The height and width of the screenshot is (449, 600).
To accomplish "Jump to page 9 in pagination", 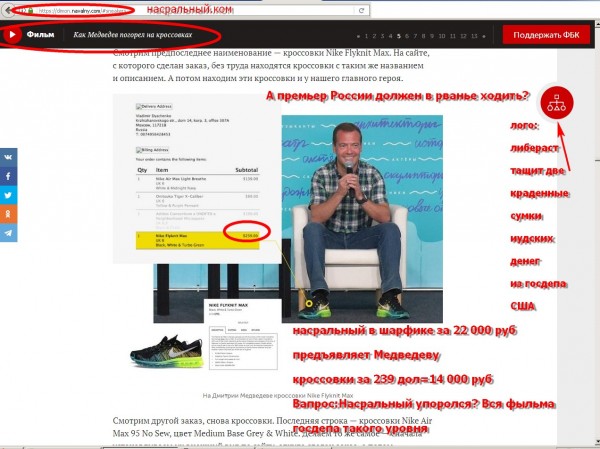I will coord(432,36).
